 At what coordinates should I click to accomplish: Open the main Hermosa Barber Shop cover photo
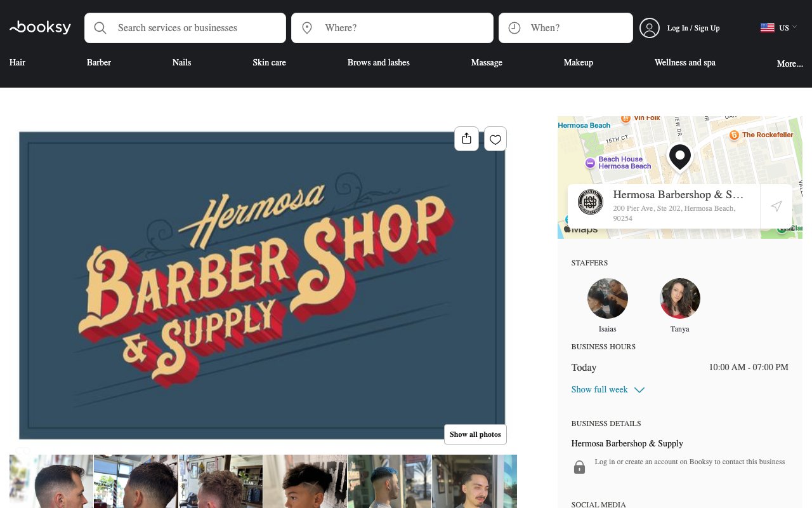pyautogui.click(x=262, y=285)
